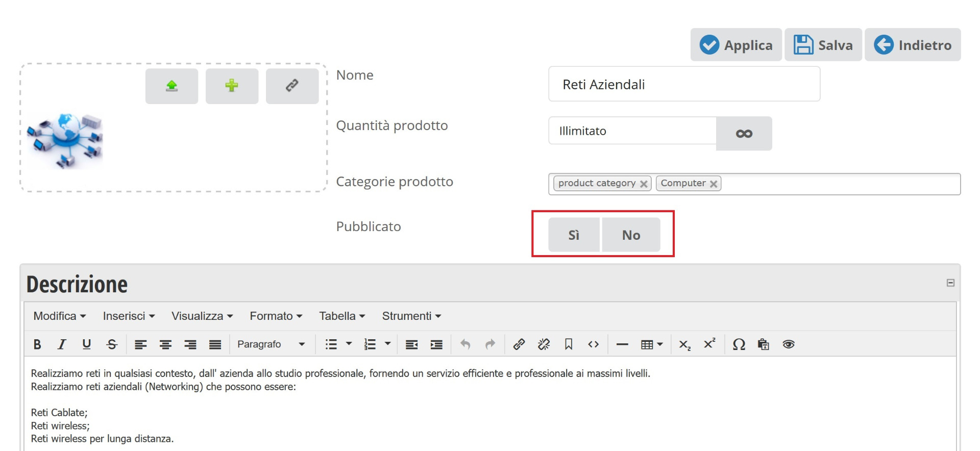Image resolution: width=980 pixels, height=451 pixels.
Task: Toggle unlimited quantity infinity button
Action: point(744,134)
